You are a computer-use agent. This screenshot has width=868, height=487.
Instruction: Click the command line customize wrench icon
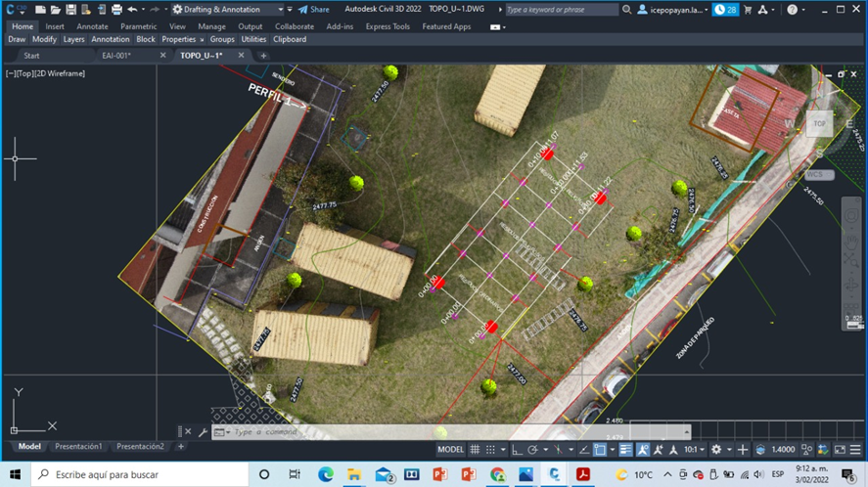point(203,431)
